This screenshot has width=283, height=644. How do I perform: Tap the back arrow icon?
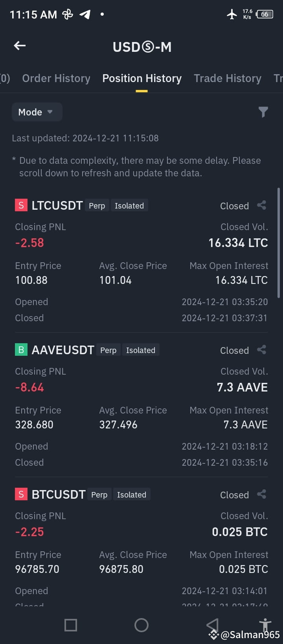20,46
